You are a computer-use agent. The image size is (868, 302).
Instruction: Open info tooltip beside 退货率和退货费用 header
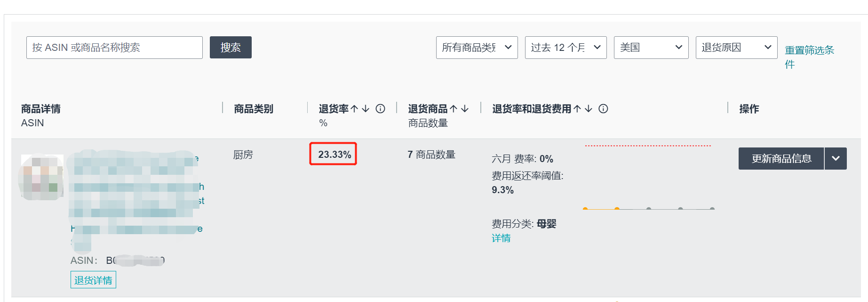tap(603, 109)
